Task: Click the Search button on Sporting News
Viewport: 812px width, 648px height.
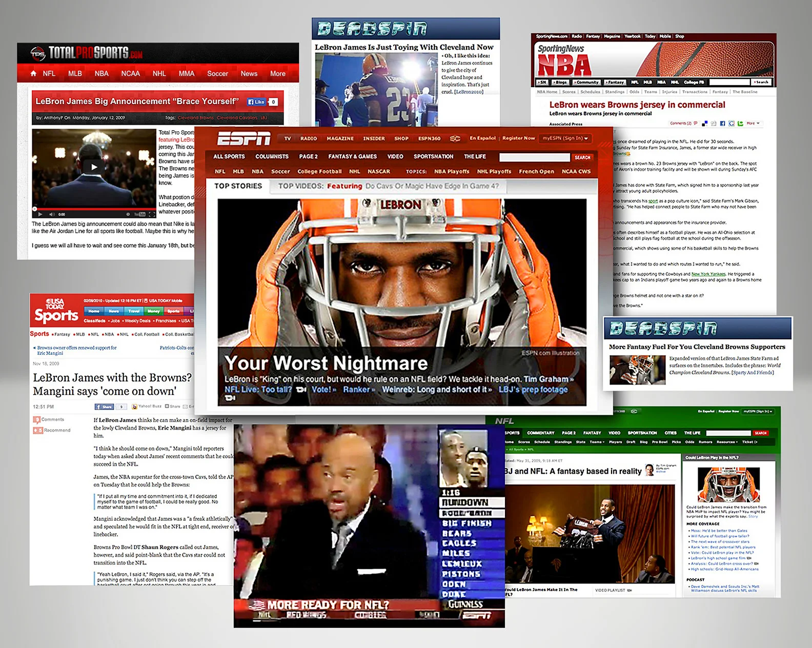Action: pyautogui.click(x=761, y=82)
